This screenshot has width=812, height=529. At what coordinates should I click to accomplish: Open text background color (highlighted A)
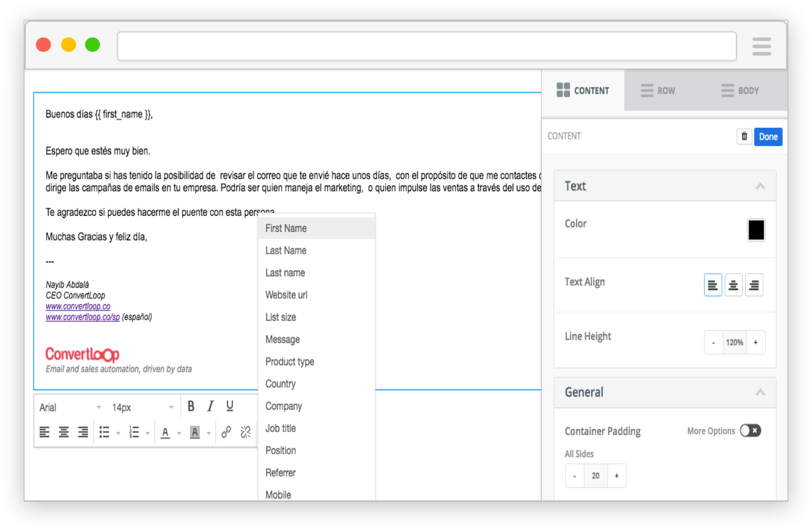click(195, 432)
